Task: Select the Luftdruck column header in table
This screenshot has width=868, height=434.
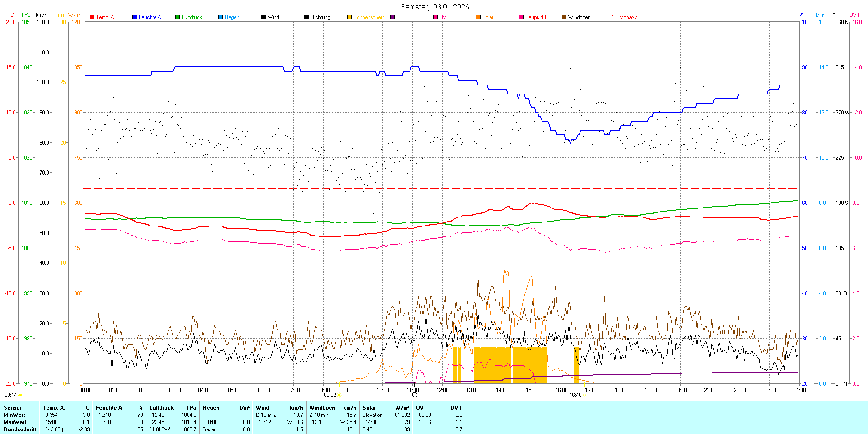Action: click(x=161, y=408)
